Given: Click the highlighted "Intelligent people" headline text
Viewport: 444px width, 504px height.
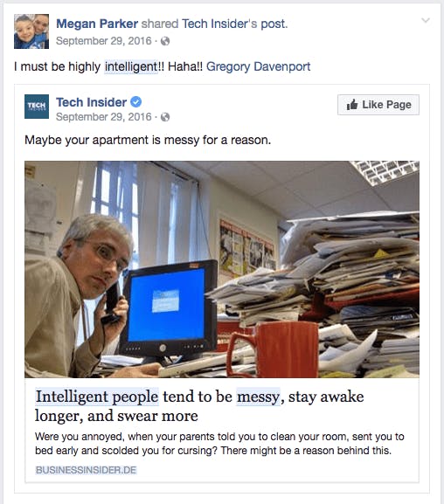Looking at the screenshot, I should point(97,397).
